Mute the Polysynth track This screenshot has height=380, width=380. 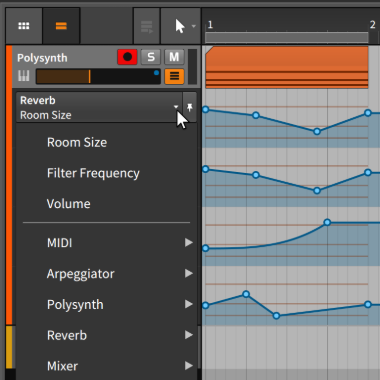pyautogui.click(x=174, y=57)
